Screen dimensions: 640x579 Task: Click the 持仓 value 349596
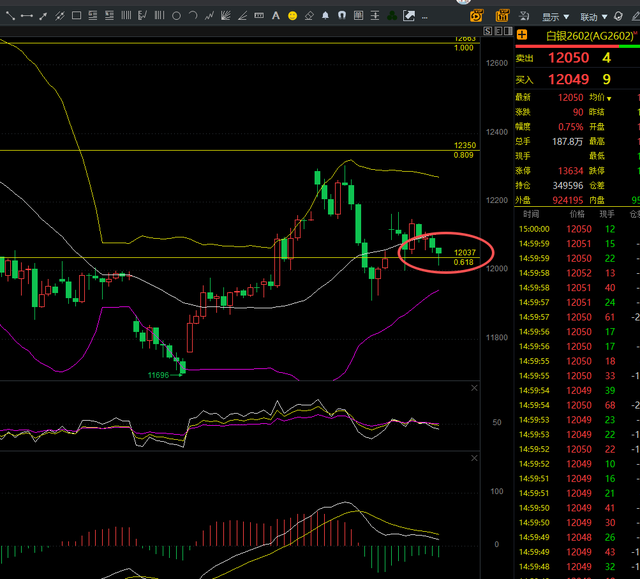pos(568,186)
